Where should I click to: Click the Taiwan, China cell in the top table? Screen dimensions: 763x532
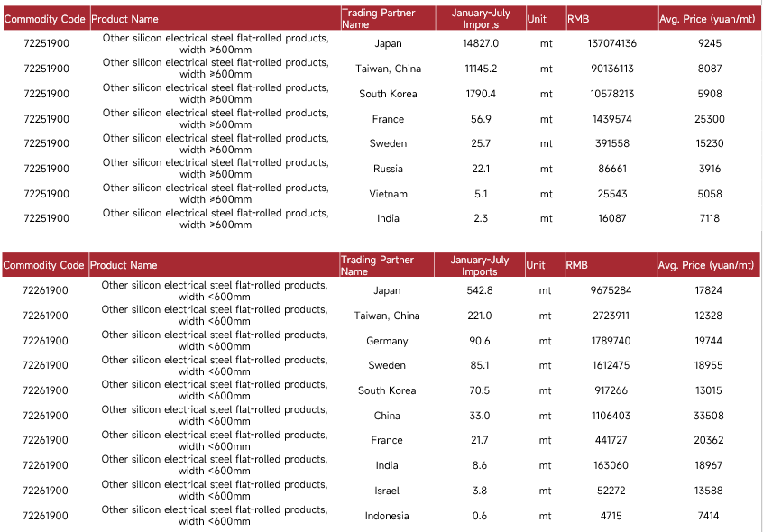point(388,69)
